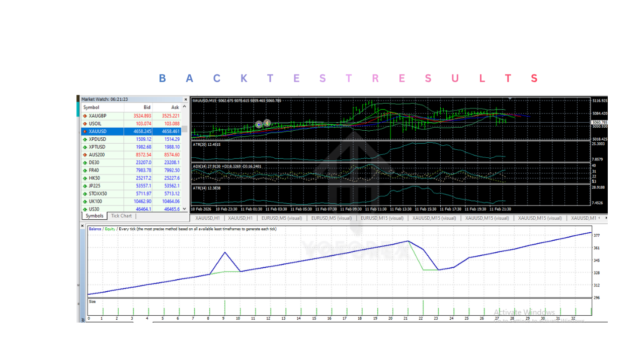
Task: Click the green up-arrow icon beside JP225
Action: (x=84, y=186)
